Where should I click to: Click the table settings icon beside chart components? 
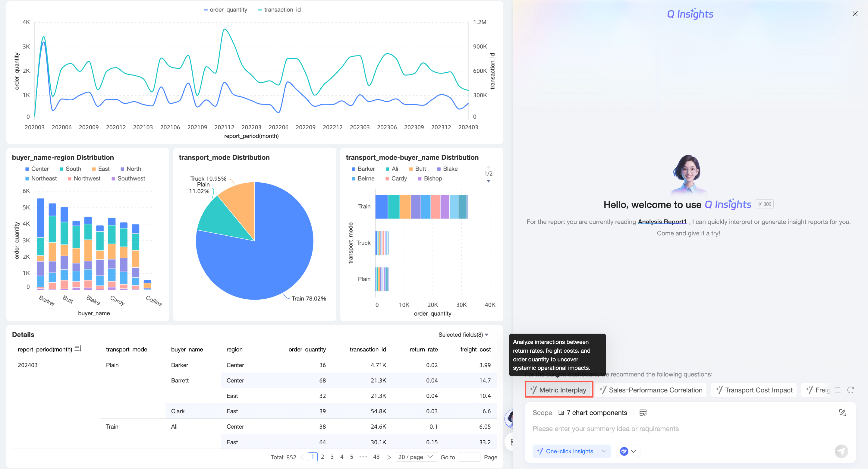(643, 413)
